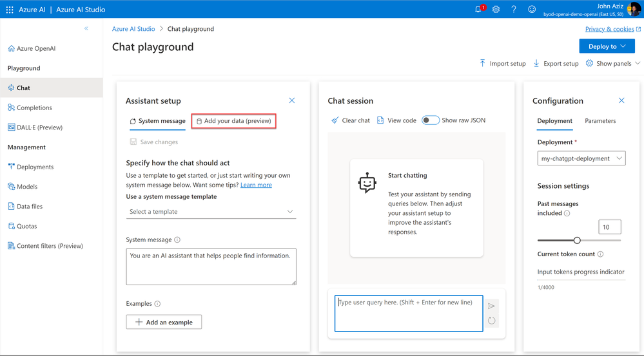
Task: Click the Azure AI header title
Action: (32, 10)
